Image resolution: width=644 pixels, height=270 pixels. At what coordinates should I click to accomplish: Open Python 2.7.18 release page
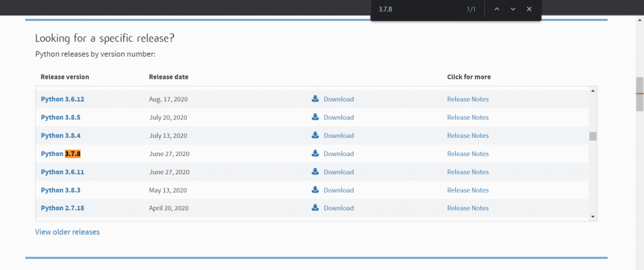62,208
